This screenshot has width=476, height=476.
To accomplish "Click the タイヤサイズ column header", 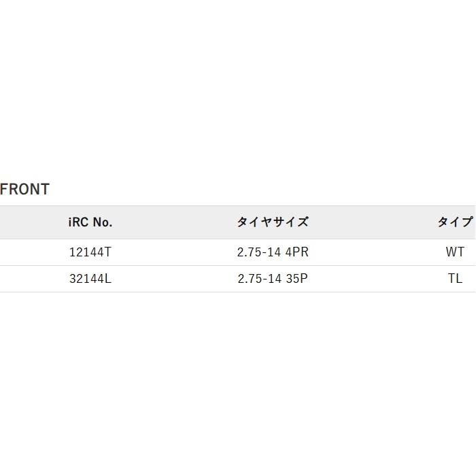I will click(x=273, y=222).
